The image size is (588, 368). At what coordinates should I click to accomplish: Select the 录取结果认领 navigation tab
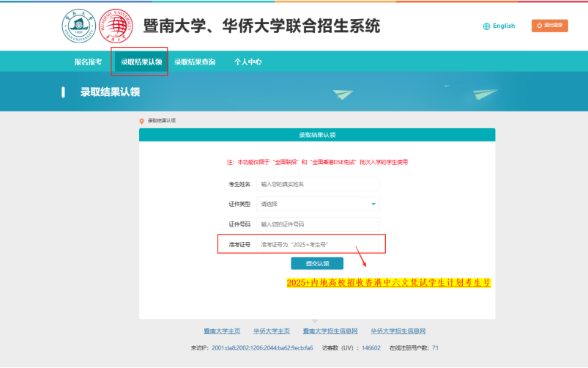[141, 62]
